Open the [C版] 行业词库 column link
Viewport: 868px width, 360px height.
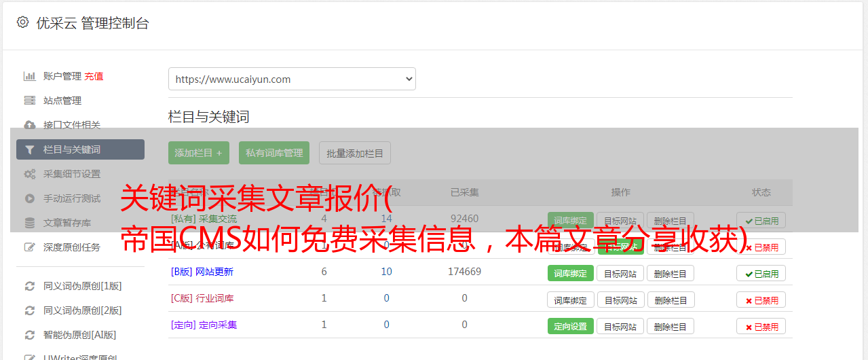(x=202, y=298)
